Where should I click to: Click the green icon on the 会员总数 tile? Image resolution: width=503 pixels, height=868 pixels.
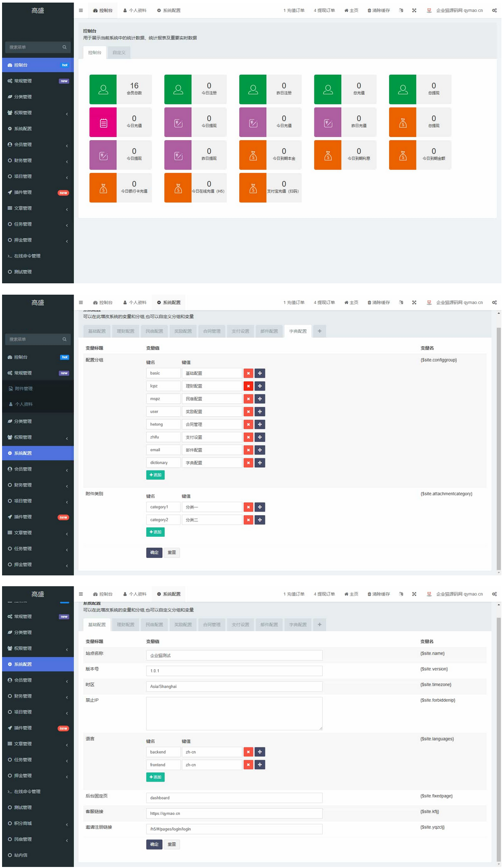coord(103,90)
